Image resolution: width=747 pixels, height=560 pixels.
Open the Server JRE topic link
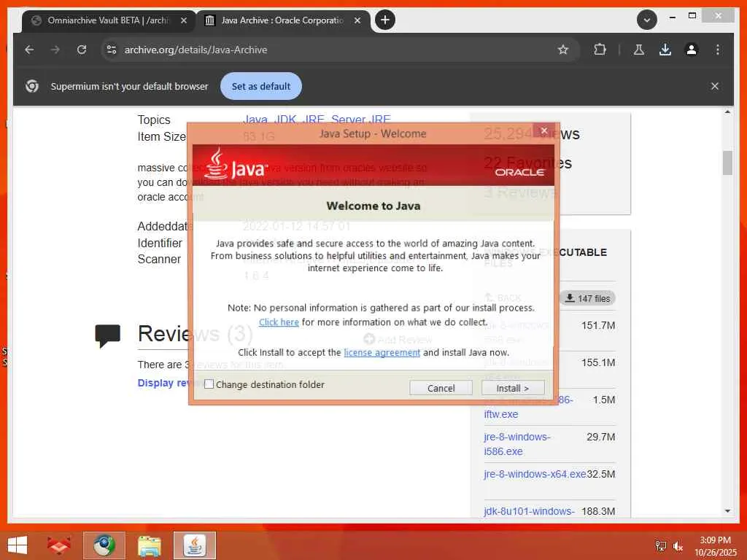[360, 119]
